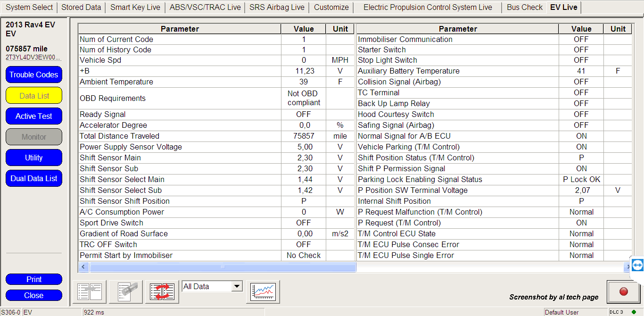644x316 pixels.
Task: Click the graph display chart icon
Action: coord(263,291)
